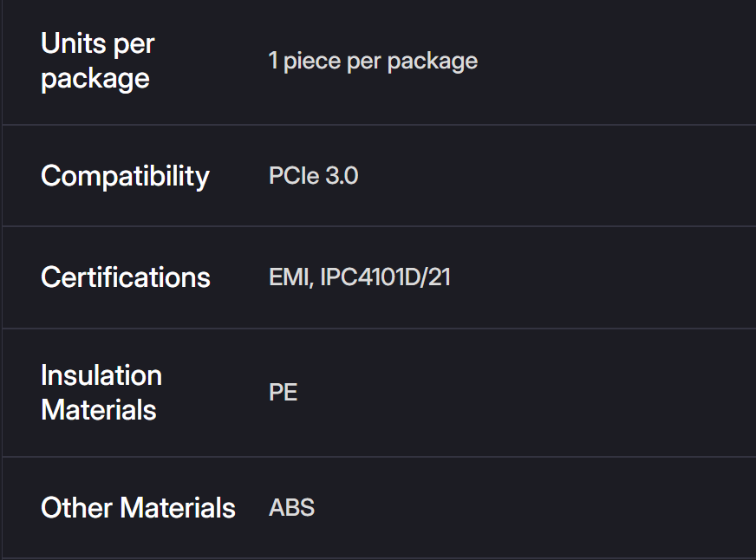This screenshot has width=756, height=560.
Task: Click "Materials" in the Other Materials label
Action: point(178,507)
